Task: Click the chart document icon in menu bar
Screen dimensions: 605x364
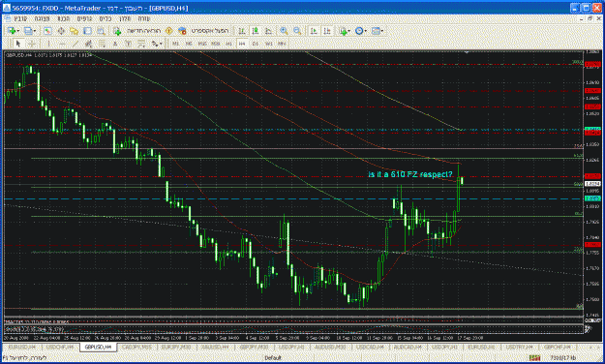Action: pyautogui.click(x=7, y=18)
